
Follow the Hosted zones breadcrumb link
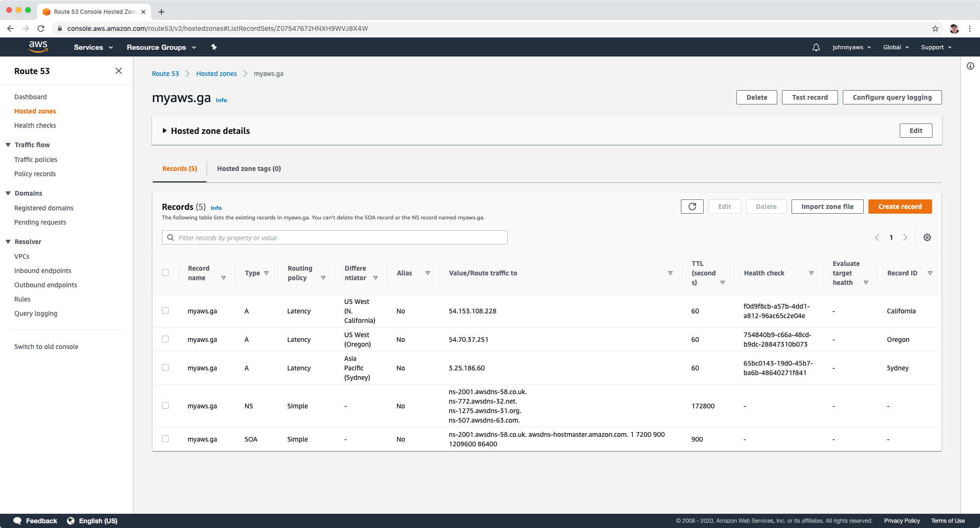tap(217, 74)
